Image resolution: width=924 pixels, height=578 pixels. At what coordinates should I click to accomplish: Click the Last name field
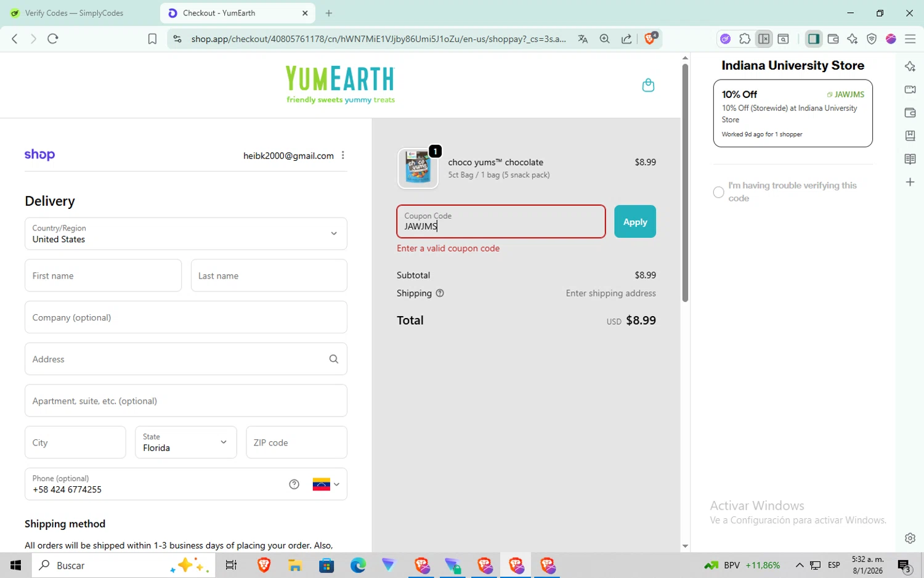coord(269,275)
